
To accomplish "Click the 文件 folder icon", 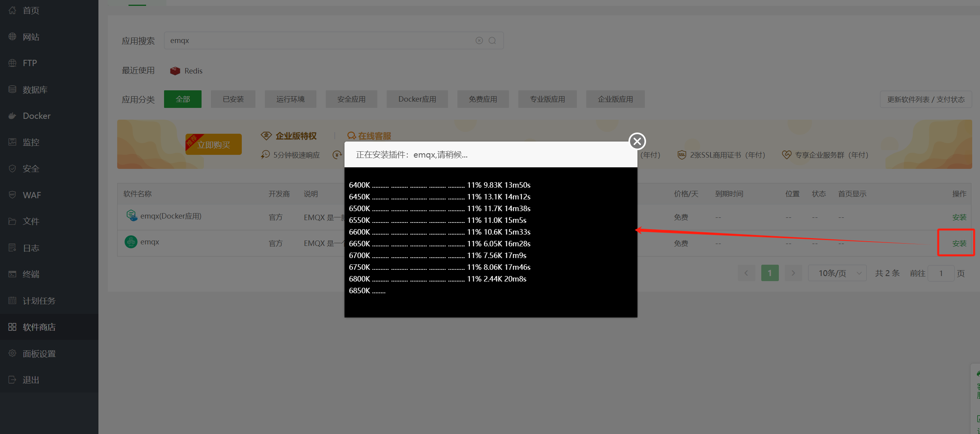I will (12, 221).
